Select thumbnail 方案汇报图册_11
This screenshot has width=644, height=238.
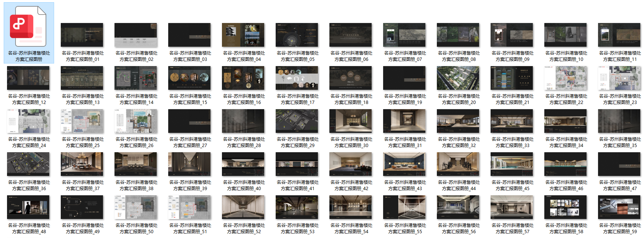coord(619,35)
